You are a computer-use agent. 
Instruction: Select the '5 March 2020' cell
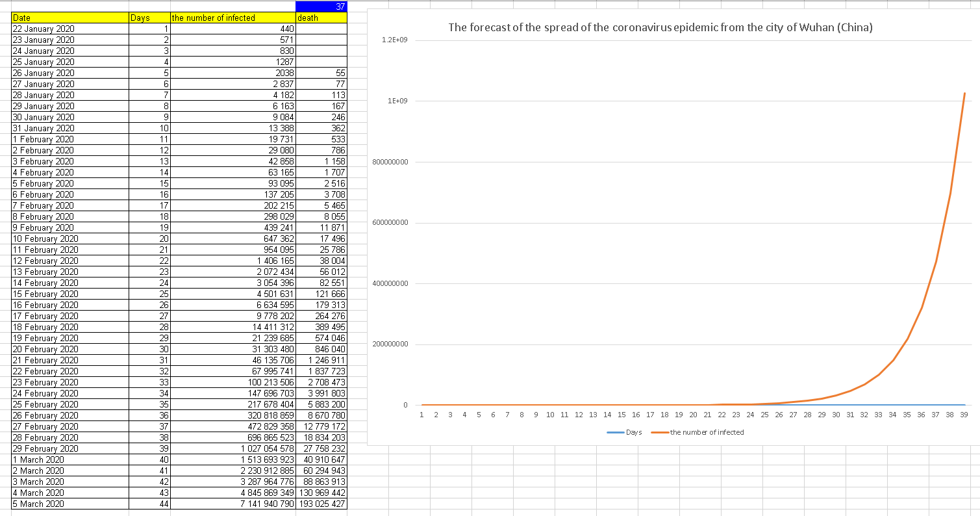tap(70, 504)
